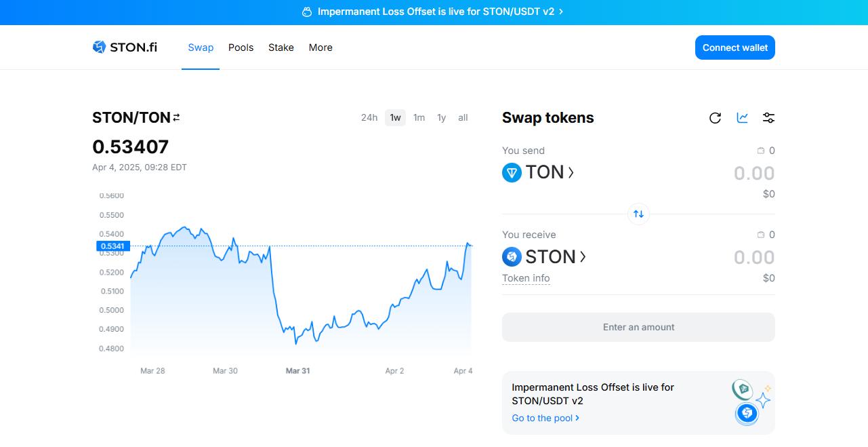Click the STON.fi logo
This screenshot has height=447, width=868.
[124, 47]
